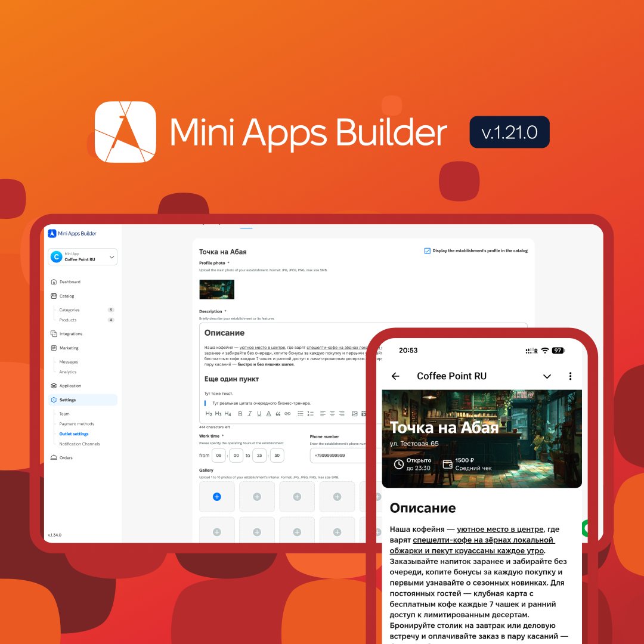Screen dimensions: 644x644
Task: Click the v.1.34.0 version label
Action: coord(55,535)
